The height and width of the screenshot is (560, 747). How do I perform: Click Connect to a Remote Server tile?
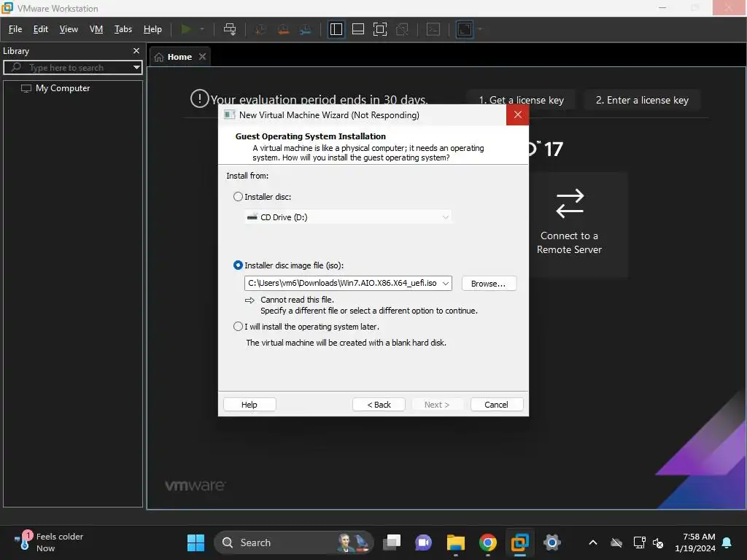pyautogui.click(x=569, y=224)
